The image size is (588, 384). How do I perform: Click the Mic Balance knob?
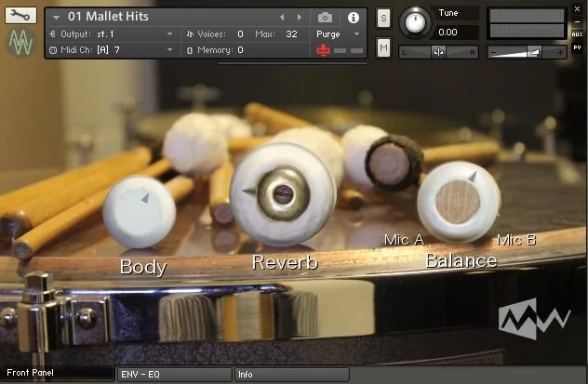click(x=459, y=202)
